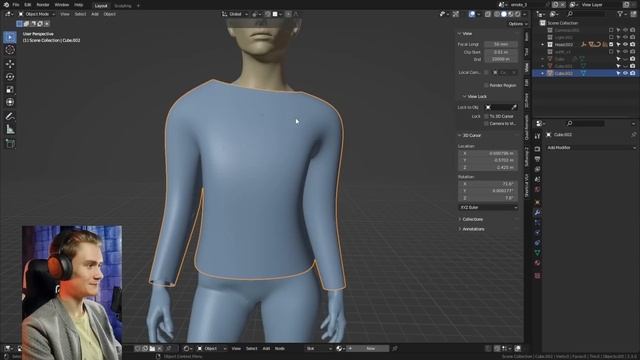Select the Scale tool
The width and height of the screenshot is (640, 360).
[x=10, y=89]
